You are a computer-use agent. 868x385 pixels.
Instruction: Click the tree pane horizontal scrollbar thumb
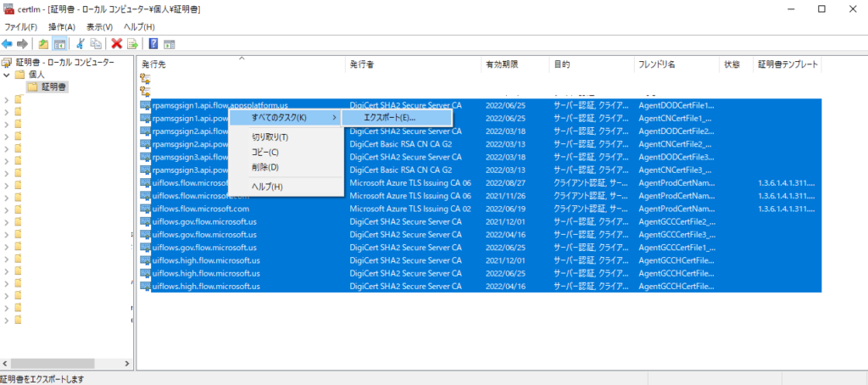[x=53, y=364]
